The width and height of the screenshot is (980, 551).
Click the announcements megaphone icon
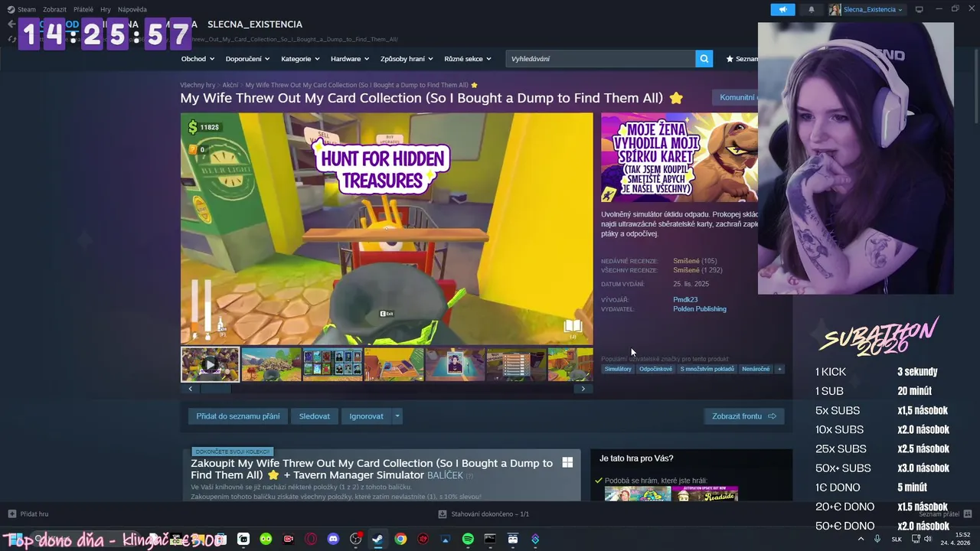pyautogui.click(x=782, y=9)
